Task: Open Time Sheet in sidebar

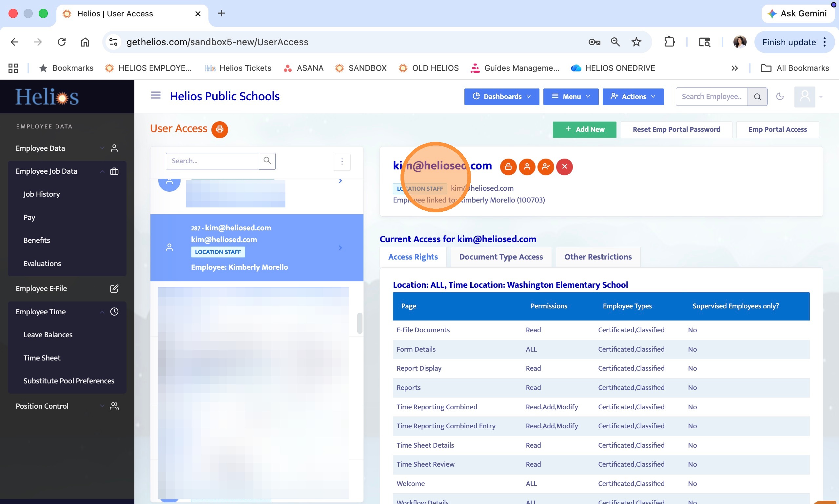Action: click(42, 358)
